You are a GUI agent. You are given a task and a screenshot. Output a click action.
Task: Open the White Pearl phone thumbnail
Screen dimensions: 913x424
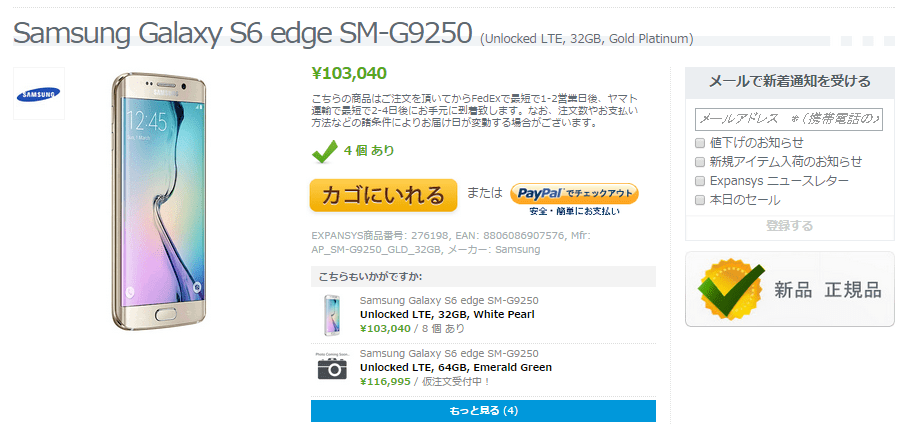[x=331, y=314]
